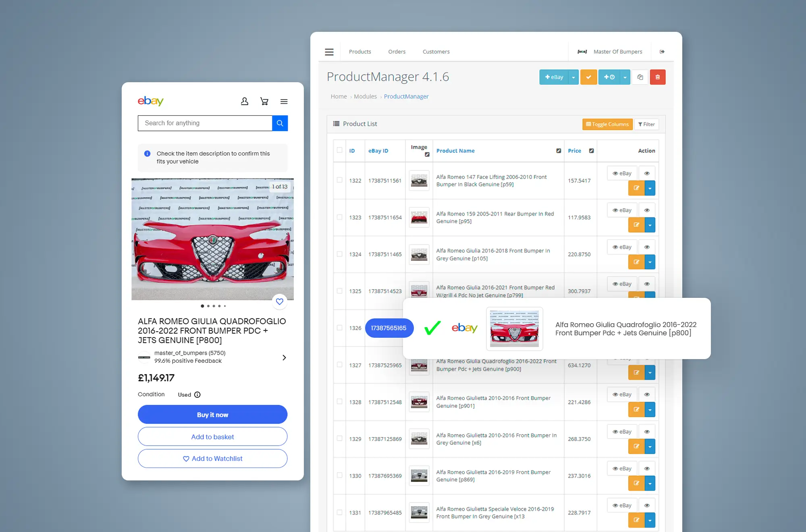Screen dimensions: 806x532
Task: Expand the dropdown arrow beside the plus clock button
Action: tap(625, 77)
